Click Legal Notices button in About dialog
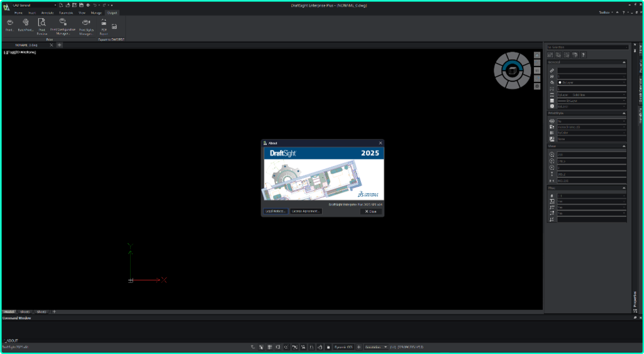 [275, 211]
